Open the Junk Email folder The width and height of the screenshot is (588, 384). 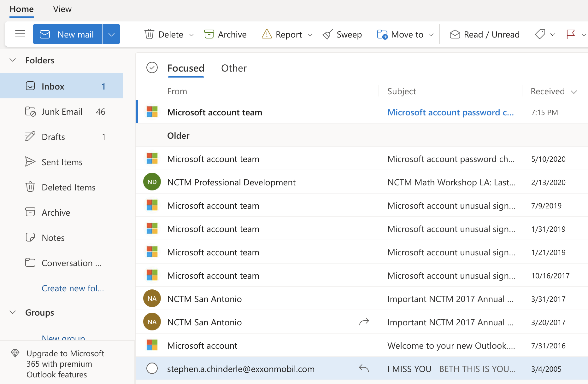pyautogui.click(x=62, y=112)
